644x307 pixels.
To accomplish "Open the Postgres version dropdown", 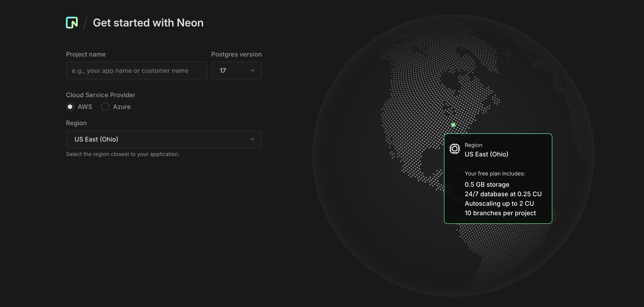I will (x=236, y=71).
